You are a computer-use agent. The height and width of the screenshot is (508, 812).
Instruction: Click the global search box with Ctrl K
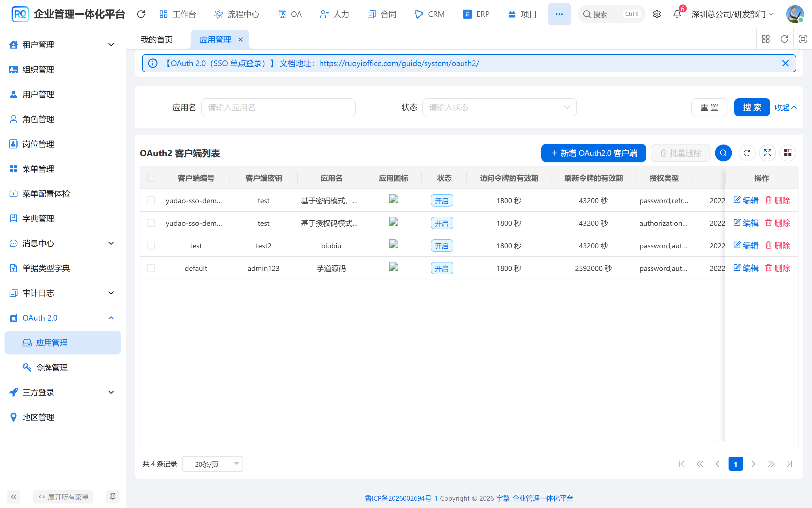(611, 14)
